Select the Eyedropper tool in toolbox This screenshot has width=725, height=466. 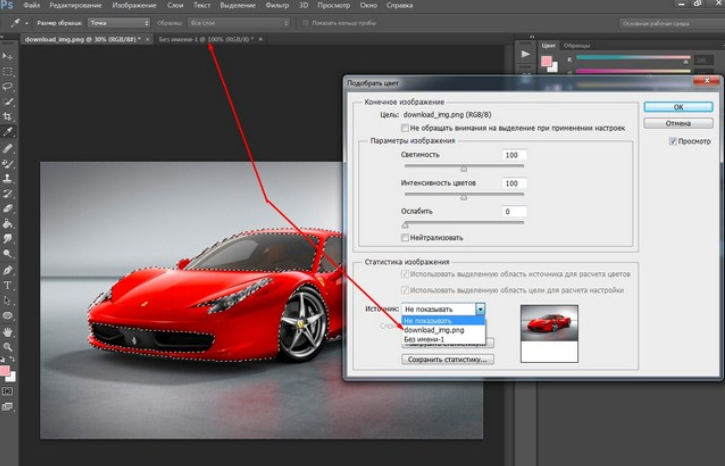[x=8, y=132]
